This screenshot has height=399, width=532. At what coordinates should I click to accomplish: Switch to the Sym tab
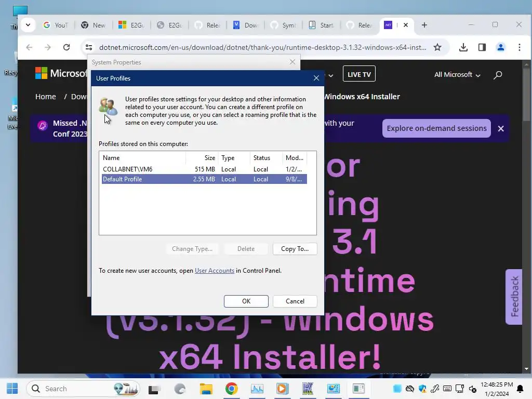pos(283,25)
